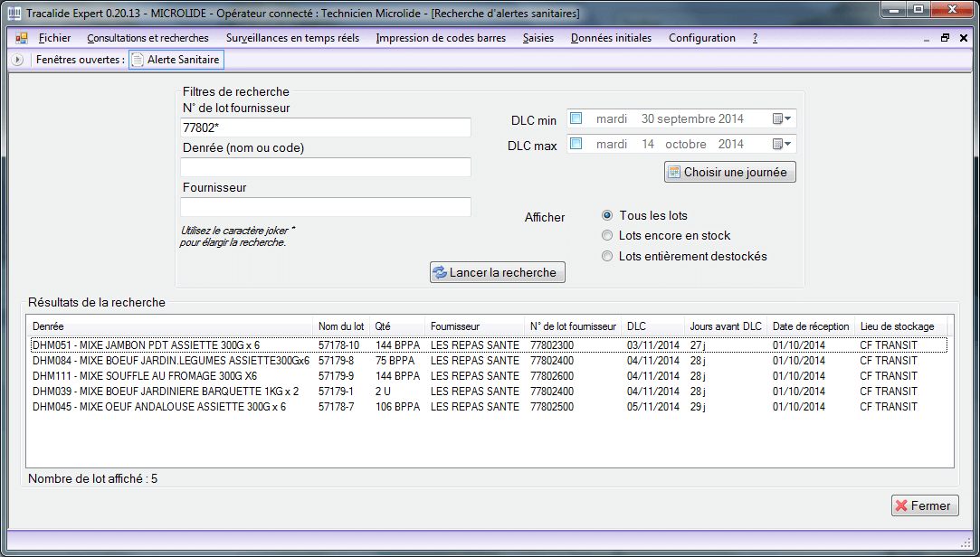Click quantity 75 BPPA
Screen dimensions: 980x557
click(x=397, y=361)
